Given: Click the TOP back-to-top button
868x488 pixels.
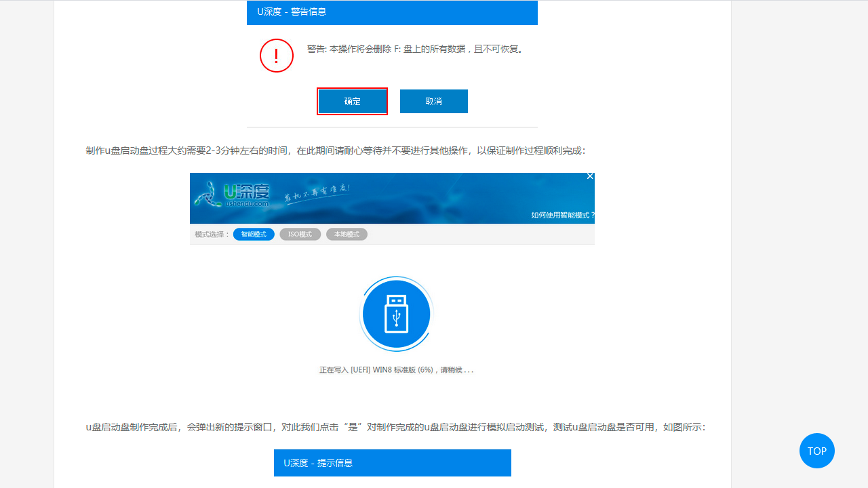Looking at the screenshot, I should 817,451.
